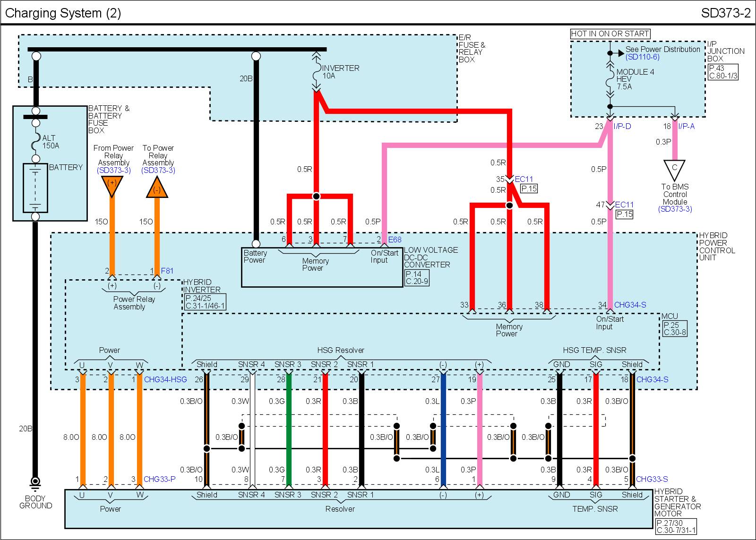
Task: Click the MCU label
Action: click(x=670, y=316)
